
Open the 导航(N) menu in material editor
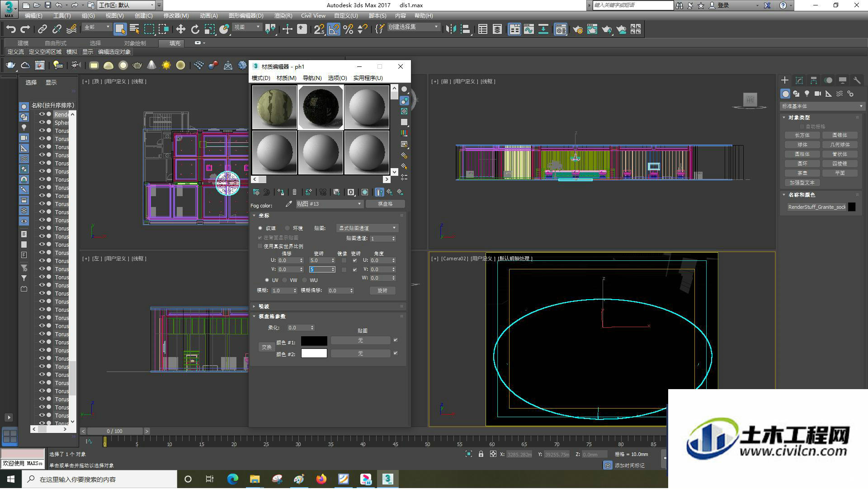(x=312, y=78)
